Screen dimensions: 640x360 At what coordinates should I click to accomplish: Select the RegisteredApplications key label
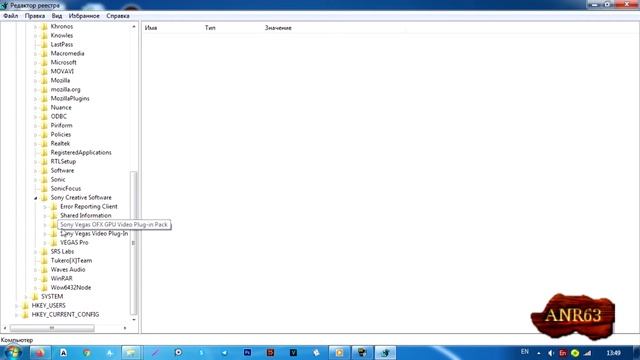81,152
